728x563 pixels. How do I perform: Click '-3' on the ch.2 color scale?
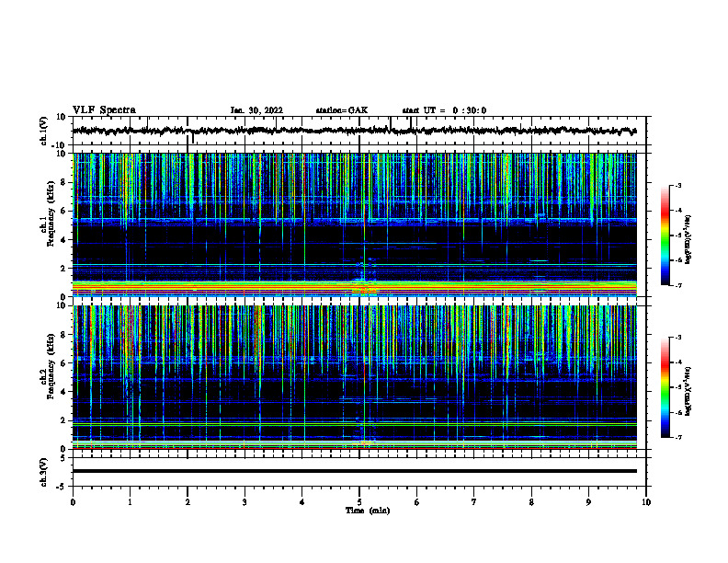pos(678,338)
